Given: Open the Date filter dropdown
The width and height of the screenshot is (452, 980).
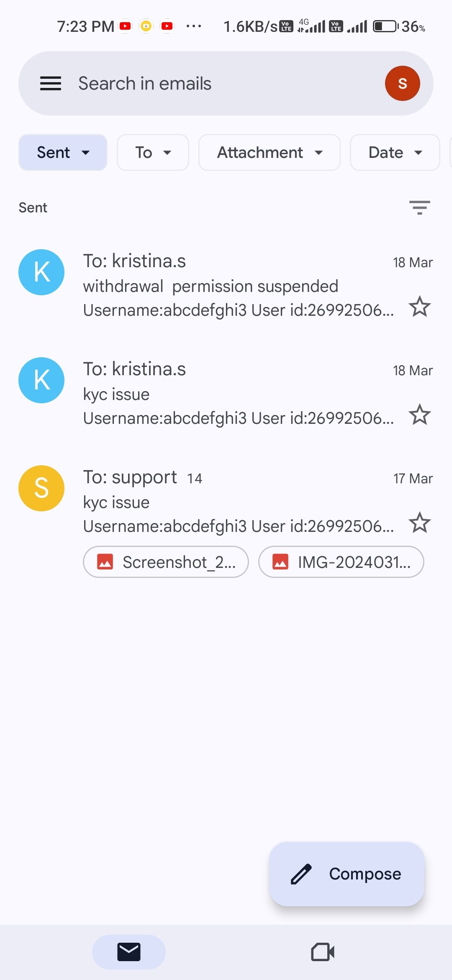Looking at the screenshot, I should coord(395,152).
